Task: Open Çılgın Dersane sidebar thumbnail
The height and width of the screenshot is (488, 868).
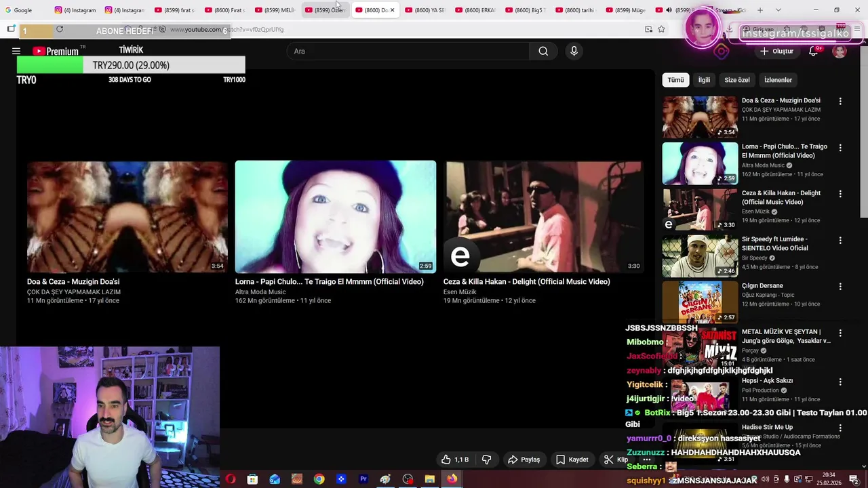Action: pos(700,302)
